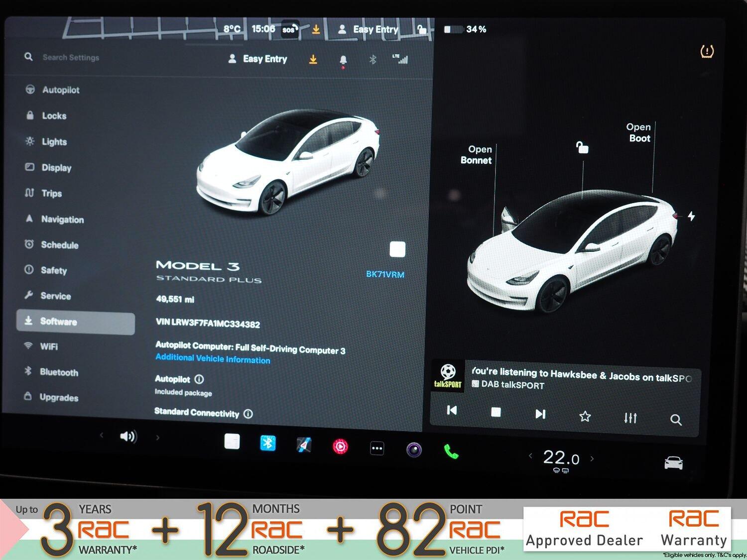Open the Locks settings menu
Image resolution: width=747 pixels, height=560 pixels.
54,116
